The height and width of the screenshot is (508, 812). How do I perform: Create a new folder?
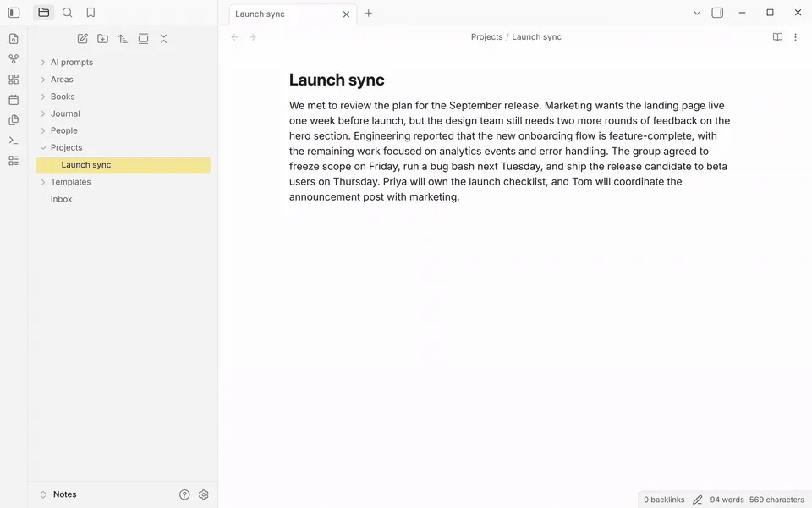click(102, 39)
